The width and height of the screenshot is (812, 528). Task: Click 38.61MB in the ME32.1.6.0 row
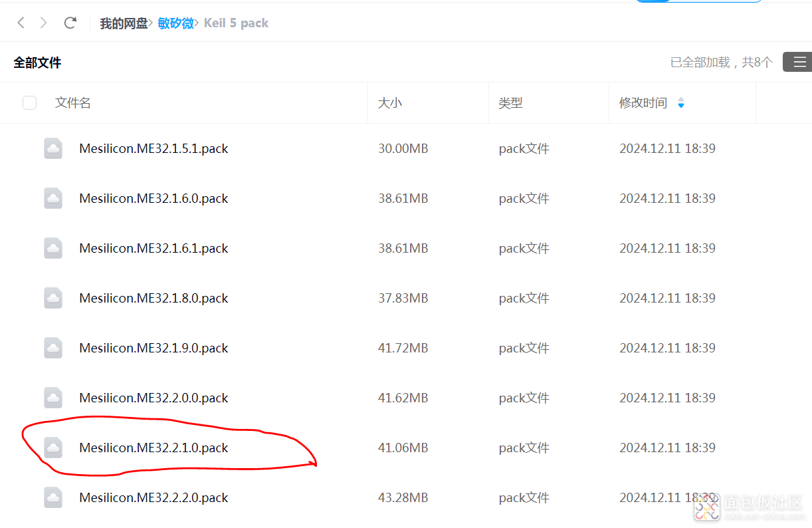pos(403,198)
